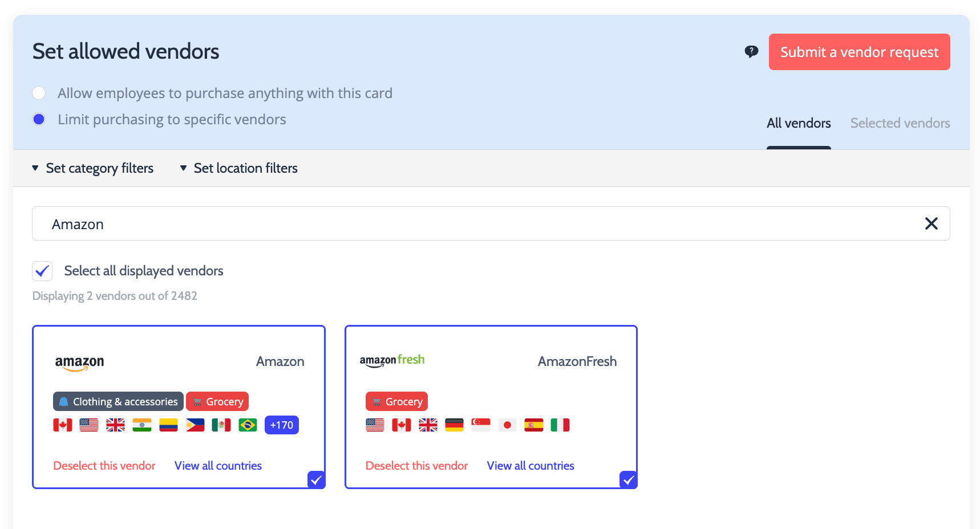Click Grocery tag on AmazonFresh card
Image resolution: width=980 pixels, height=529 pixels.
click(x=396, y=401)
